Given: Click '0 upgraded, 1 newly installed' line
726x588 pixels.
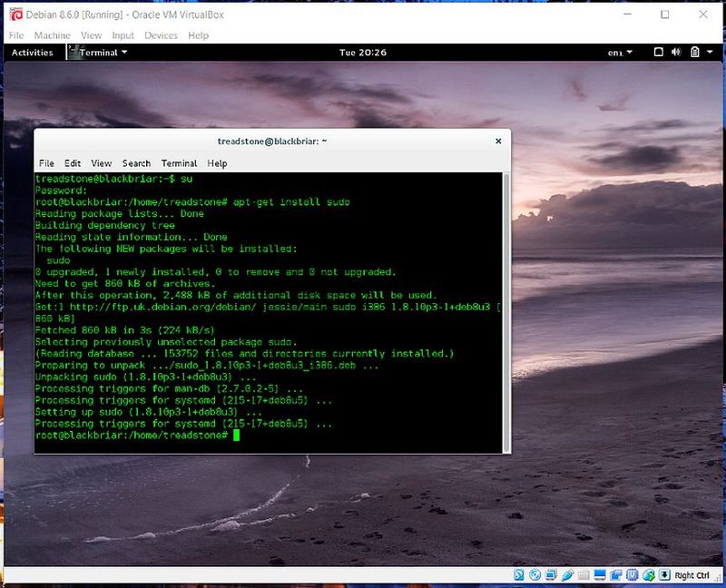Looking at the screenshot, I should [216, 272].
